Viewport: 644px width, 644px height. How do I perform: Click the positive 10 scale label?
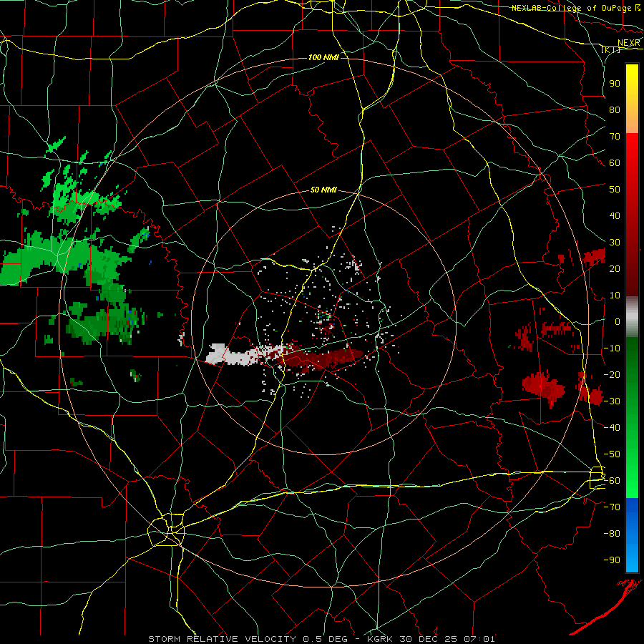coord(615,296)
